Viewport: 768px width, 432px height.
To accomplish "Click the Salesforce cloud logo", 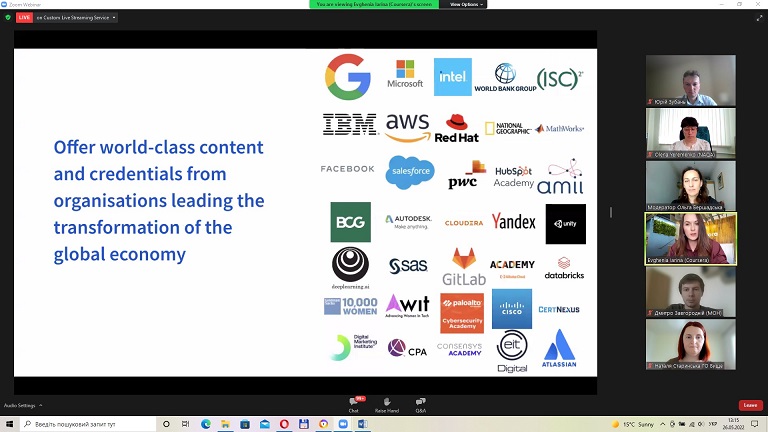I will tap(410, 172).
